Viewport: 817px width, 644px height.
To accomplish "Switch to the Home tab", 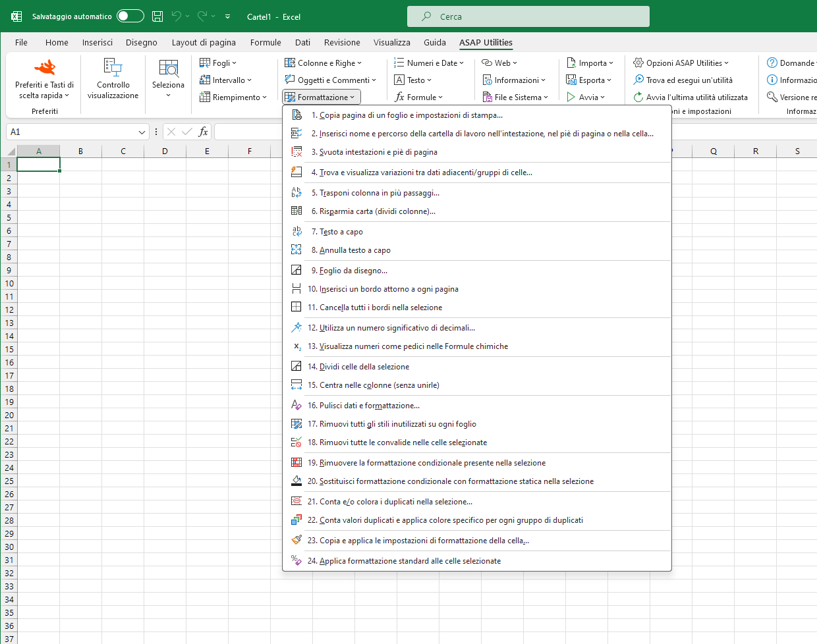I will [x=57, y=42].
